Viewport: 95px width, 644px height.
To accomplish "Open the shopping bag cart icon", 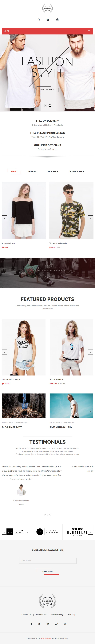I will point(57,20).
